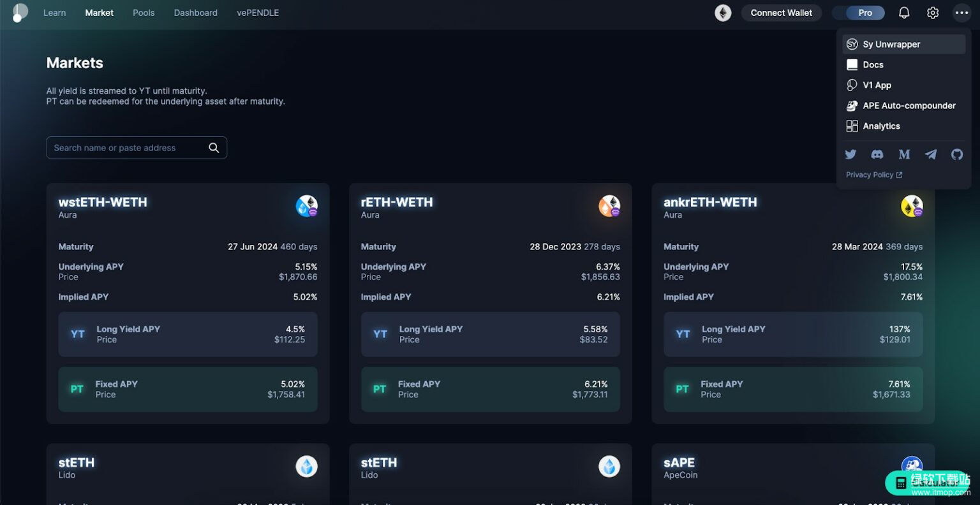Open notifications bell icon
The image size is (980, 505).
pyautogui.click(x=904, y=13)
